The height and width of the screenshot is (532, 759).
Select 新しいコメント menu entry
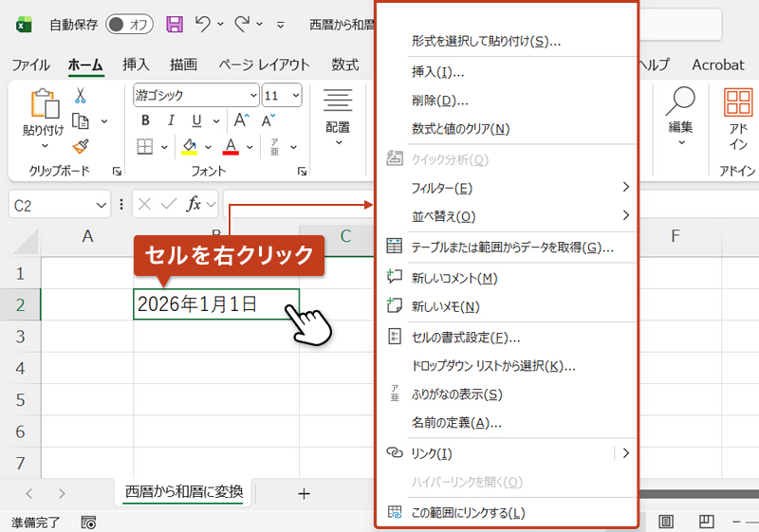point(506,278)
